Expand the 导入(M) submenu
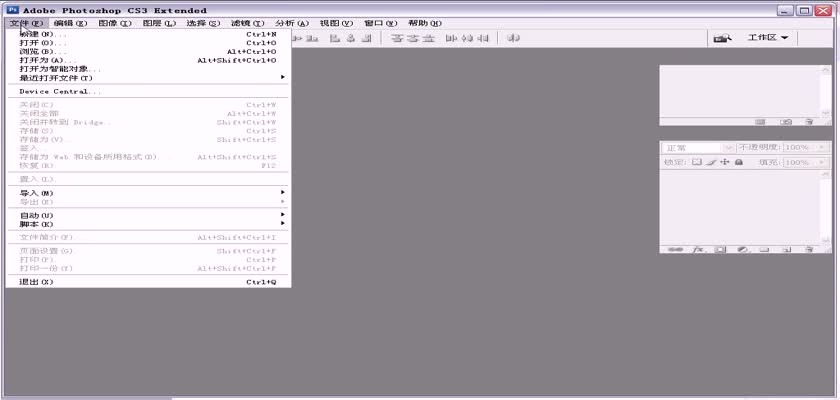The width and height of the screenshot is (840, 400). pos(148,193)
